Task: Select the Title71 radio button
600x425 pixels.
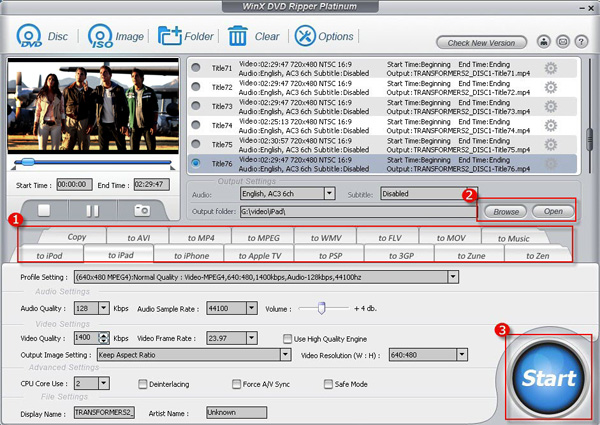Action: [196, 68]
